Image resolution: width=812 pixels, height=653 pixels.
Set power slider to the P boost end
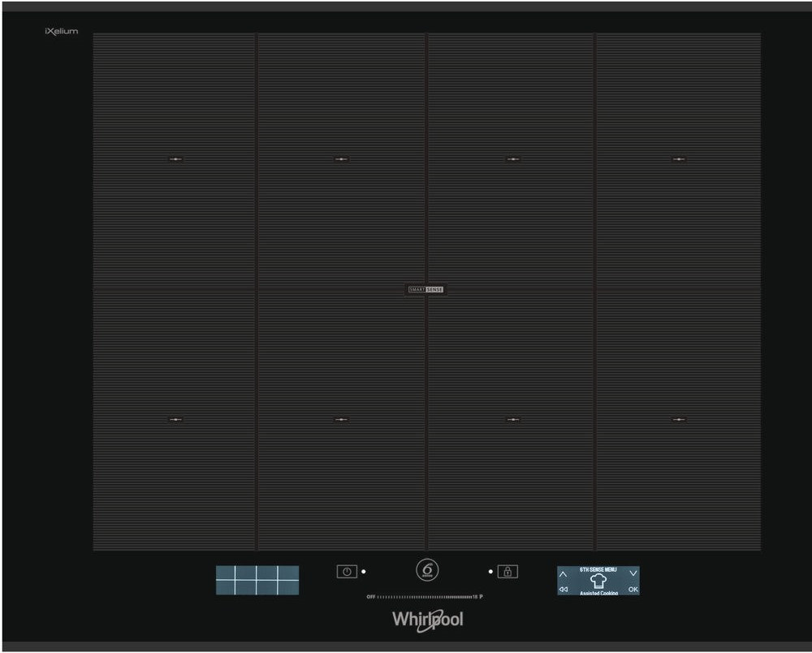(481, 597)
